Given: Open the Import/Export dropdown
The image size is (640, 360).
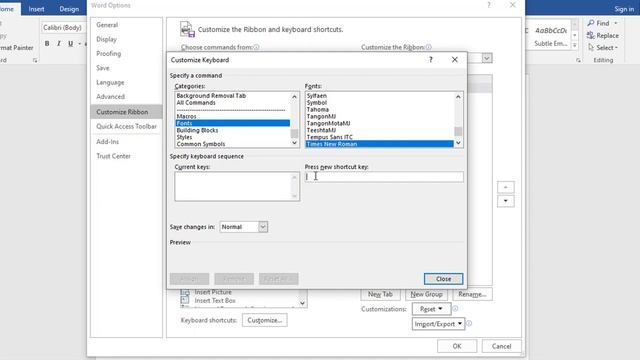Looking at the screenshot, I should [x=438, y=324].
